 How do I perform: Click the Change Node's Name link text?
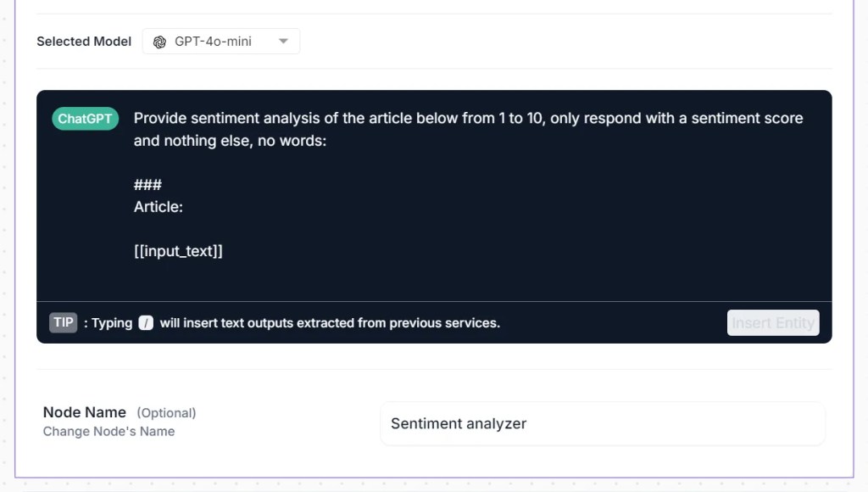(x=108, y=431)
